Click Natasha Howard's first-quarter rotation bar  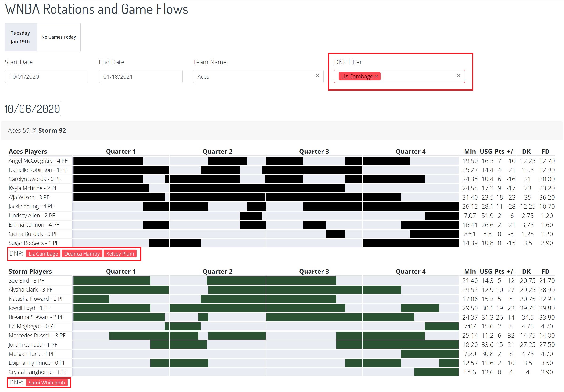click(91, 299)
